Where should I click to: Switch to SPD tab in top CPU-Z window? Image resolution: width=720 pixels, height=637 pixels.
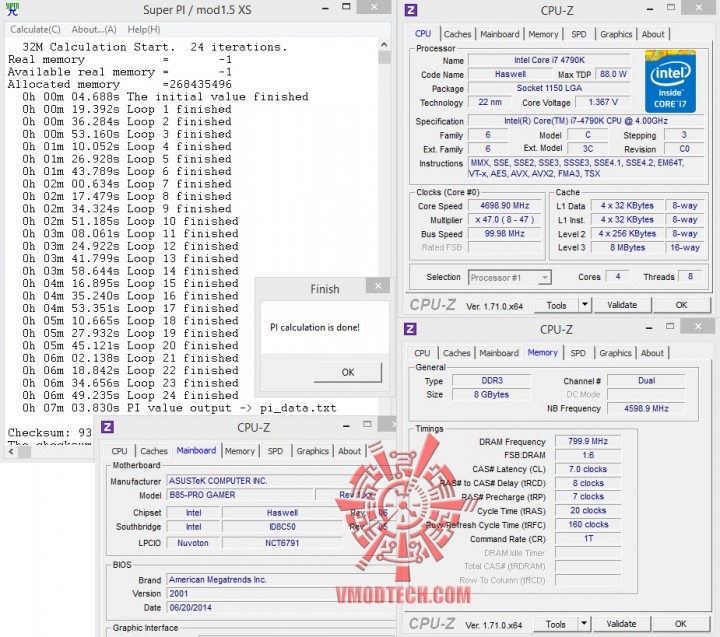(x=579, y=34)
